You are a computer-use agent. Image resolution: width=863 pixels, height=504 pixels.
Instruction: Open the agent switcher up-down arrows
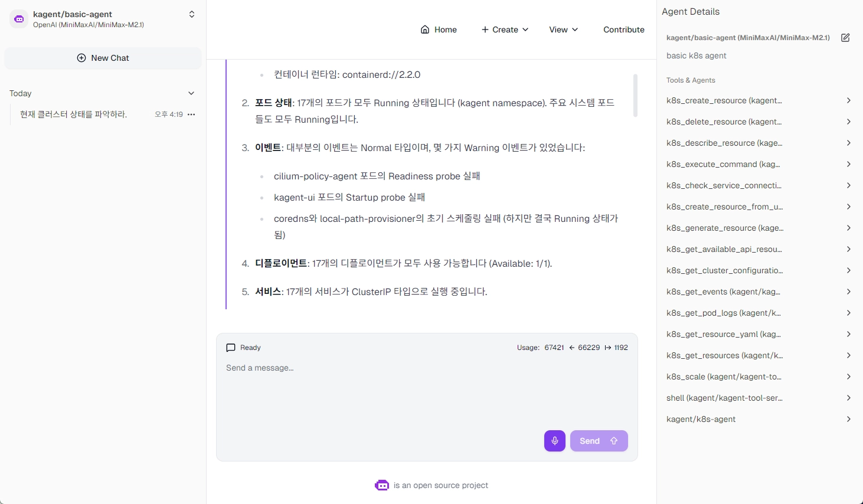(192, 14)
